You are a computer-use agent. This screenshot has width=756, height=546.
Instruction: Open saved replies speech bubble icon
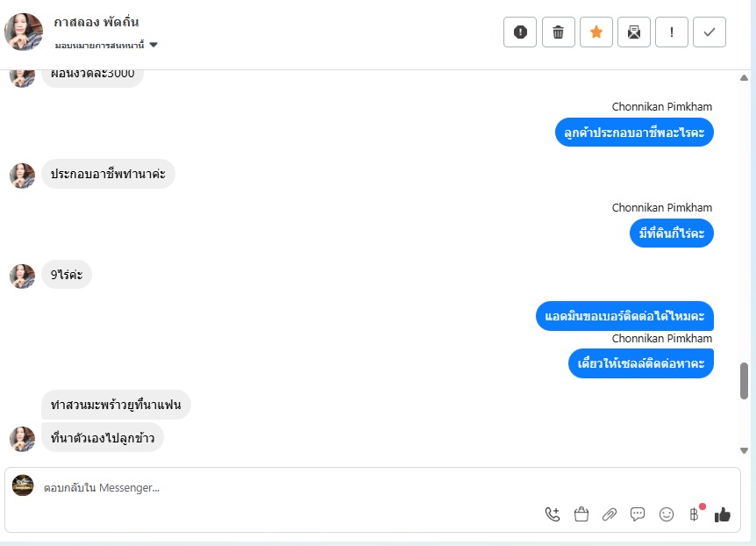click(638, 514)
